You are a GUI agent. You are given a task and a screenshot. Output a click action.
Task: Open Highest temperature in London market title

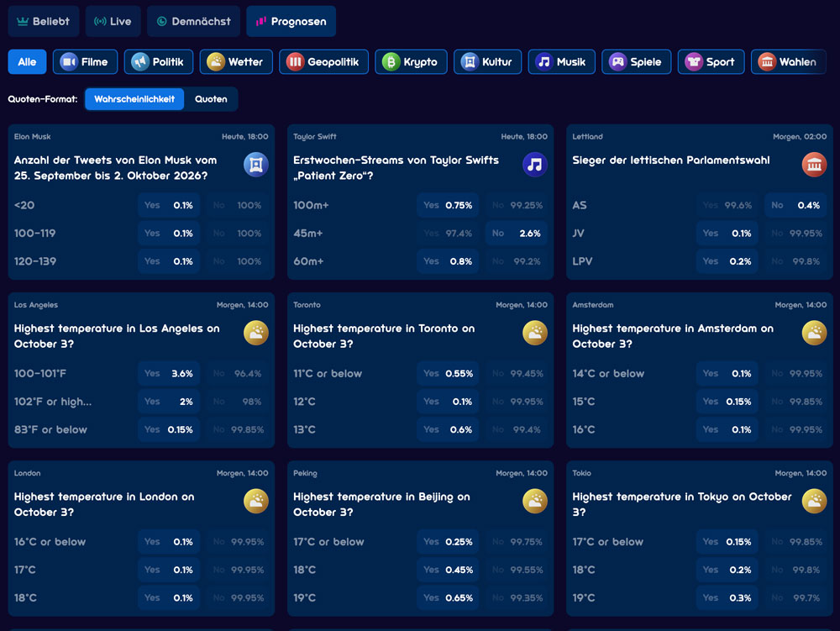104,504
